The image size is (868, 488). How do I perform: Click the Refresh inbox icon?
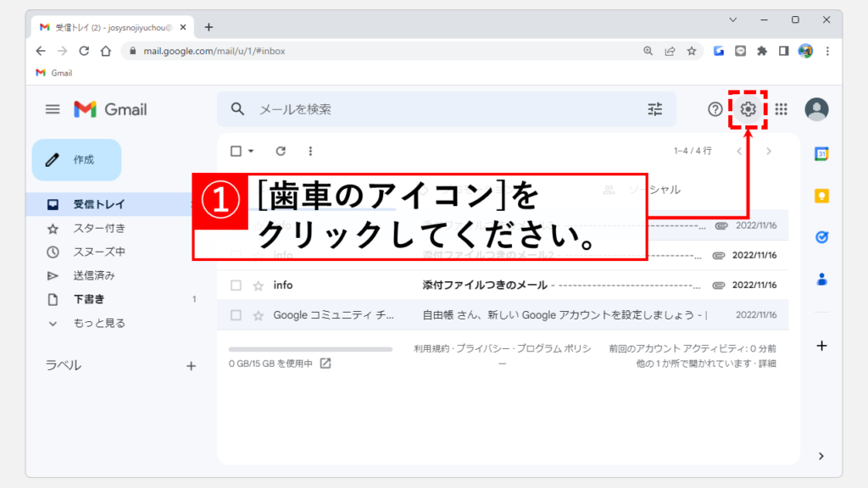pos(281,151)
